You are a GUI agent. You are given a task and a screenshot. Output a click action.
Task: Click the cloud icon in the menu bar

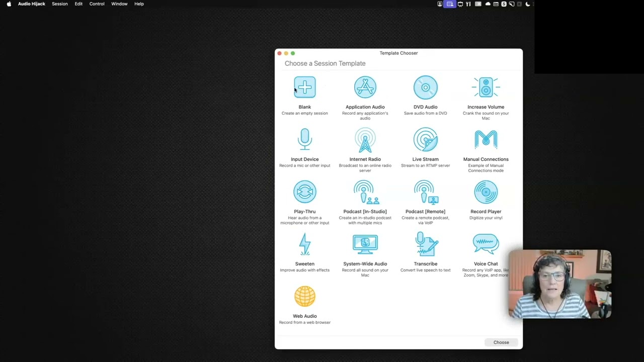[x=488, y=4]
